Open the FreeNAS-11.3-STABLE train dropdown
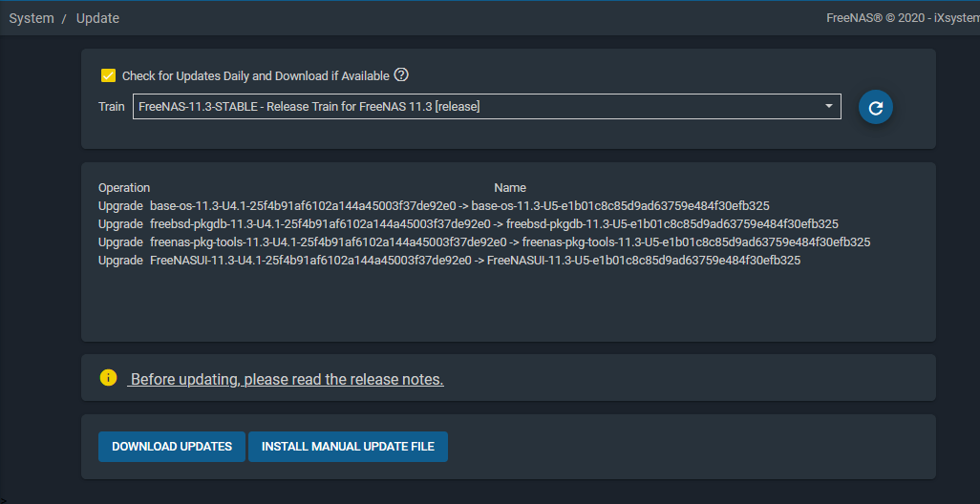 478,107
